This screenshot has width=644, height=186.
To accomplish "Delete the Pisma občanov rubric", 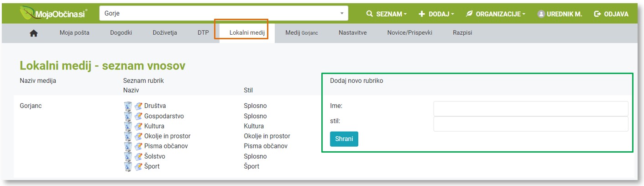I will pos(128,146).
